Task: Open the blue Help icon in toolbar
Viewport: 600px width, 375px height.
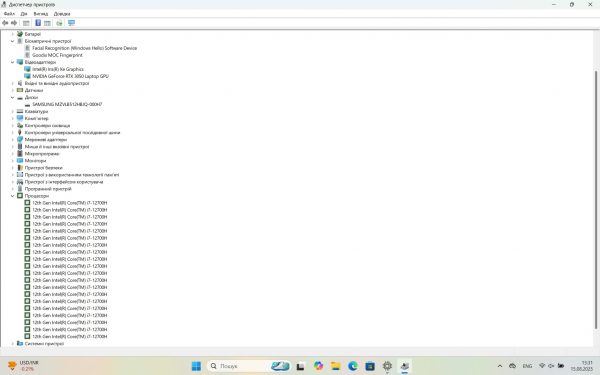Action: [38, 23]
